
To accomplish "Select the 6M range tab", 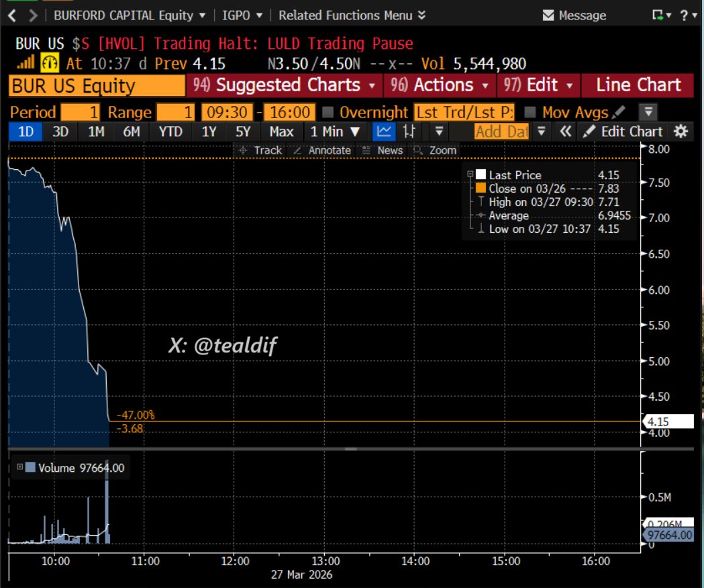I will [131, 132].
